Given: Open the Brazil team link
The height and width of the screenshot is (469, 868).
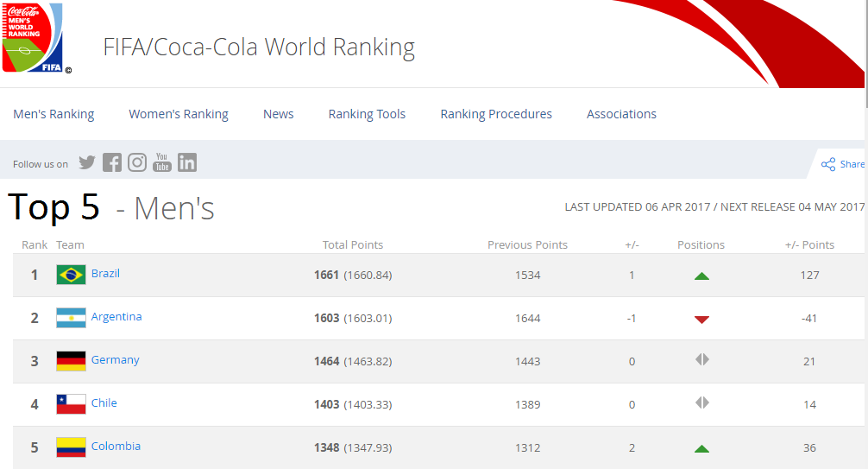Looking at the screenshot, I should coord(105,274).
